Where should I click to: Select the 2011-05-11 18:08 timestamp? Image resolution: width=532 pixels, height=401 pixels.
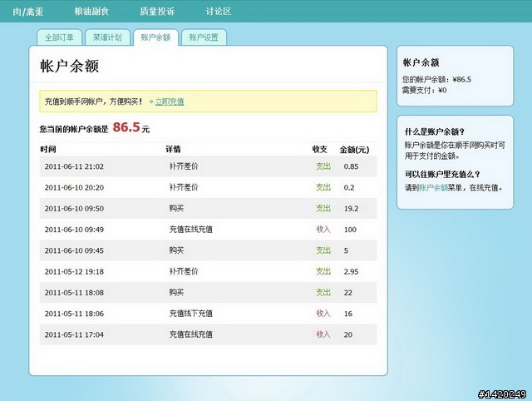74,293
